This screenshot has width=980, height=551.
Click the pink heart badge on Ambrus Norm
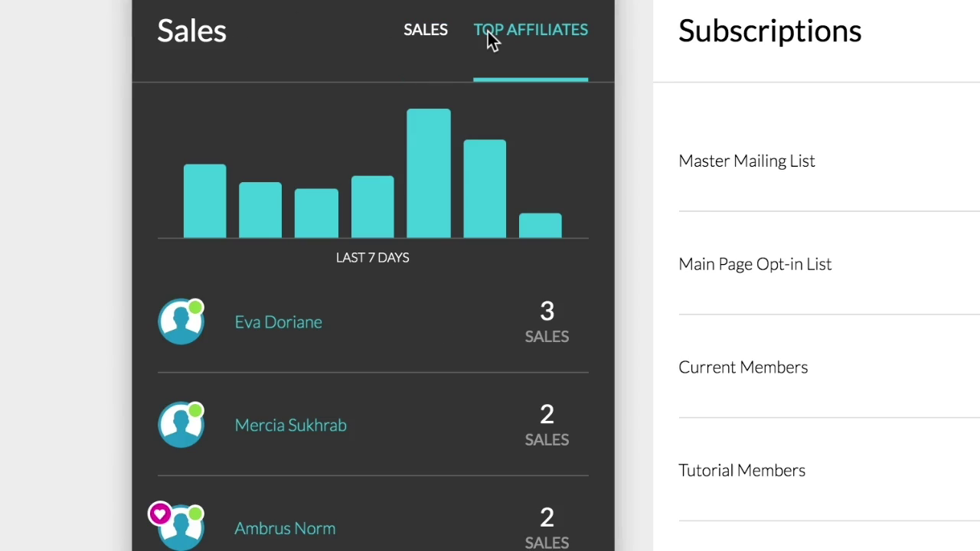159,514
